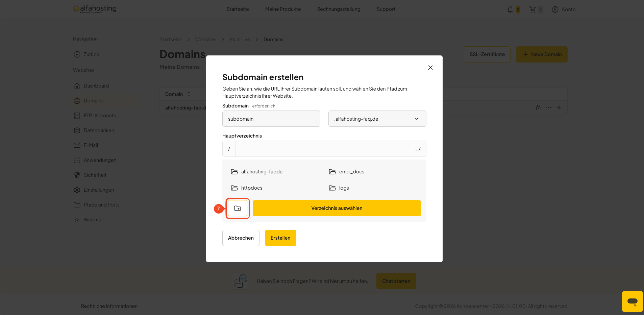Open the notifications bell icon

tap(510, 9)
